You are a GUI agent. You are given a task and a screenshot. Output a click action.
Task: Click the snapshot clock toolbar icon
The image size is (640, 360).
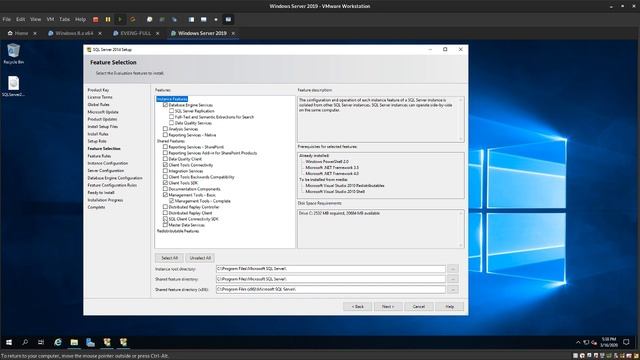[150, 19]
